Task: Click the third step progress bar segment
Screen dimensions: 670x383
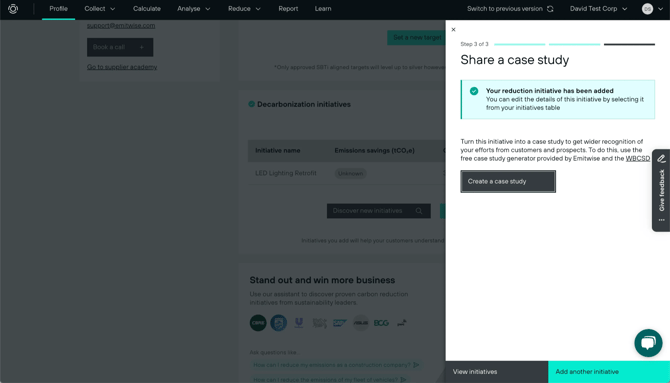Action: tap(629, 44)
